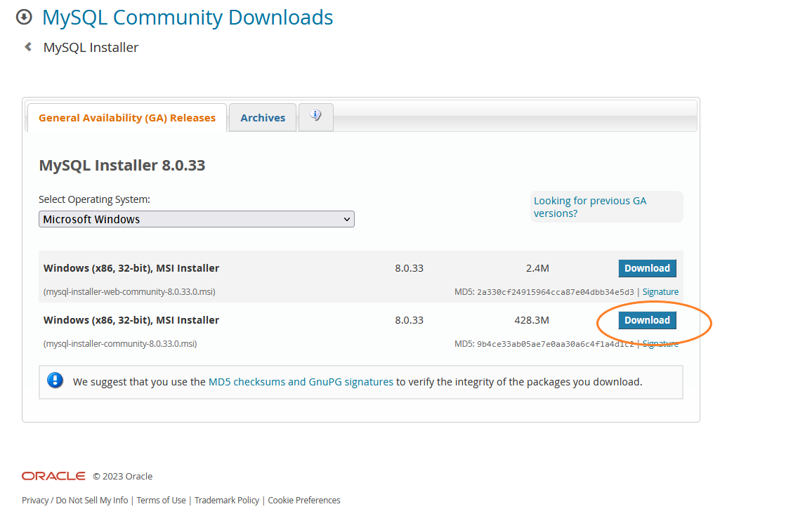Click the download circle icon beside page title
This screenshot has width=812, height=516.
click(24, 17)
